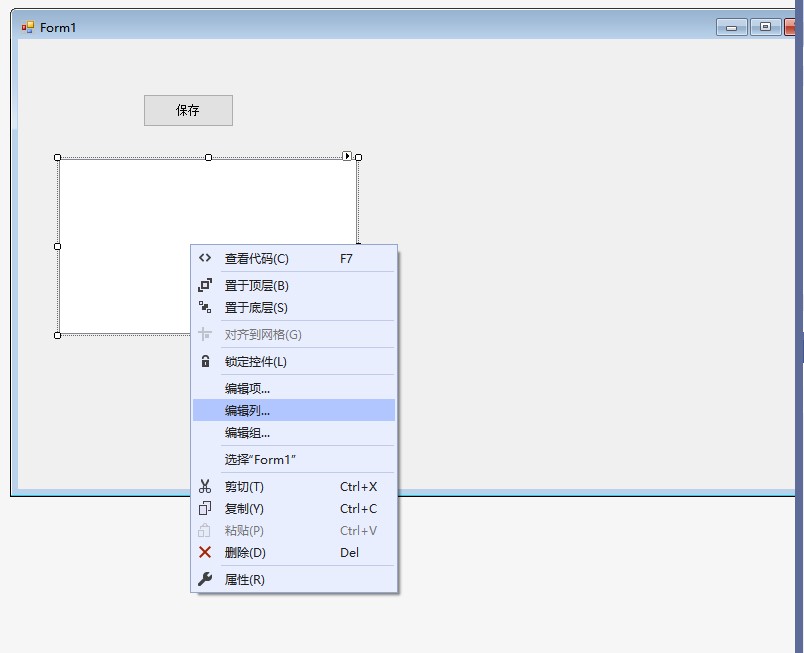This screenshot has height=653, width=804.
Task: Select 选择"Form1" from the context menu
Action: pos(260,459)
